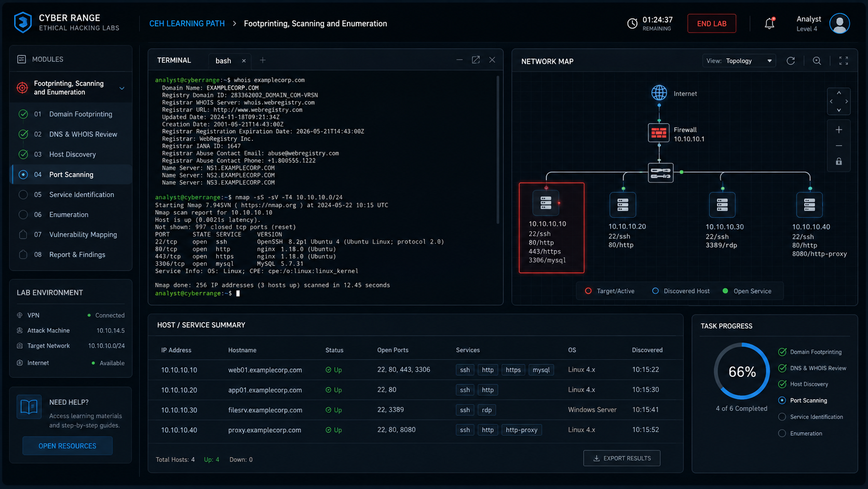Expand network map to fullscreen

844,61
